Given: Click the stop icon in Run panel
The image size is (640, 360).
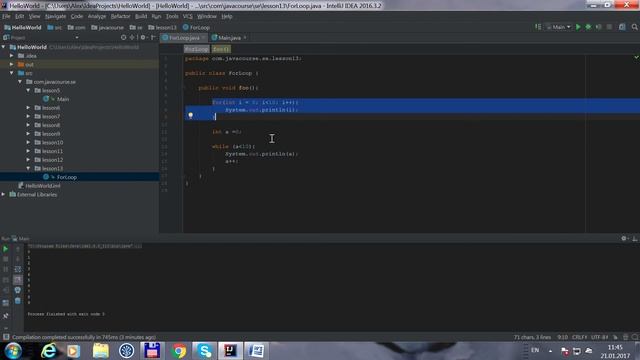Looking at the screenshot, I should (6, 259).
